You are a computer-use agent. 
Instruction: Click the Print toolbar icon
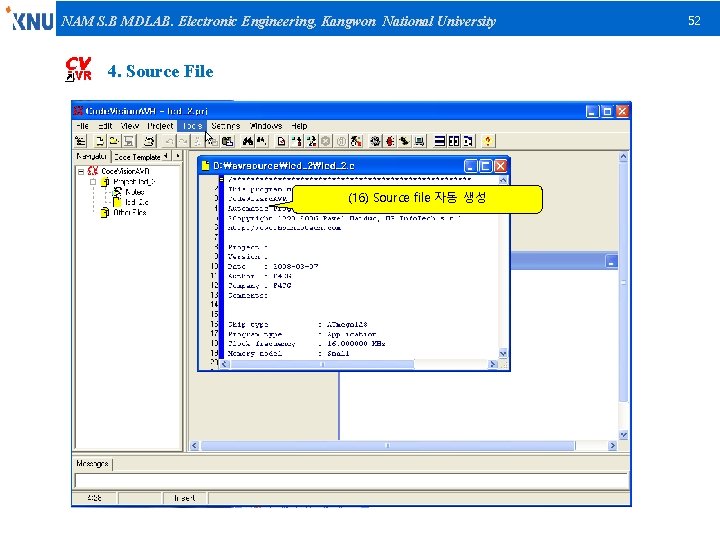click(x=149, y=141)
